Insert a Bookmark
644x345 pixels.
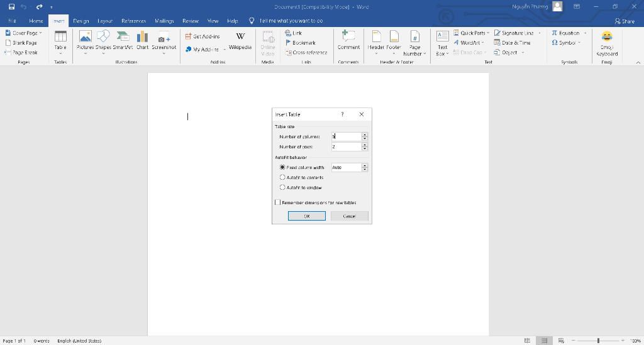tap(300, 43)
